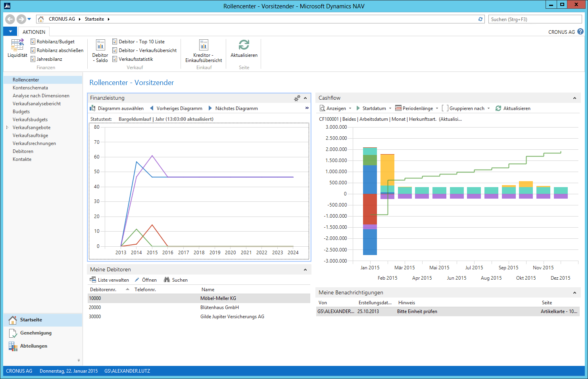Open the Jahresbilanz report
Image resolution: width=588 pixels, height=379 pixels.
click(x=46, y=59)
